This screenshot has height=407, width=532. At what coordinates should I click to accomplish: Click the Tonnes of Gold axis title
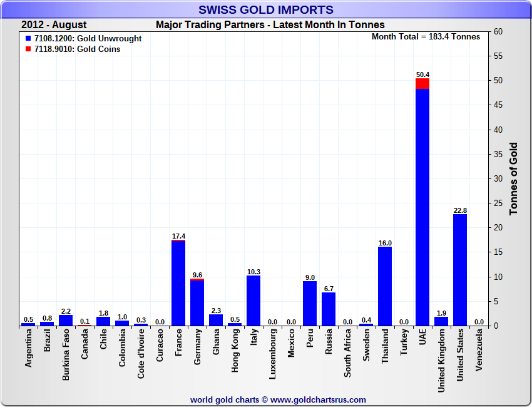coord(513,178)
